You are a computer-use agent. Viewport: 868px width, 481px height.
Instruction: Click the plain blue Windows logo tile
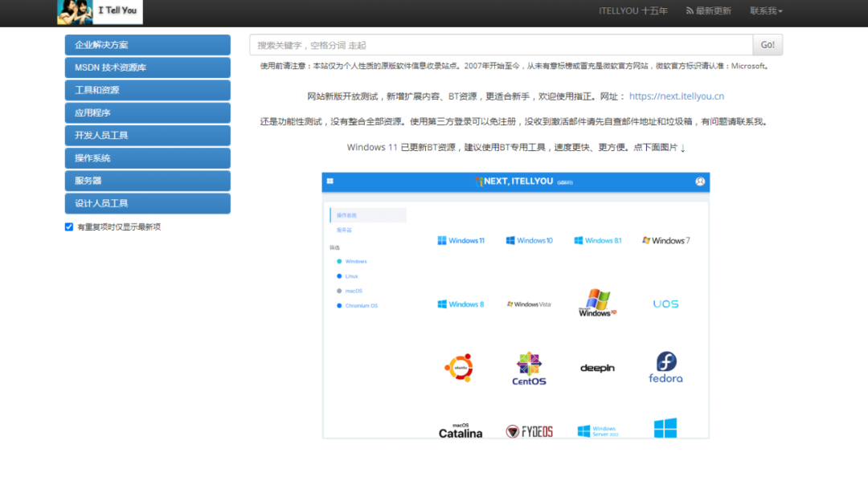[665, 428]
